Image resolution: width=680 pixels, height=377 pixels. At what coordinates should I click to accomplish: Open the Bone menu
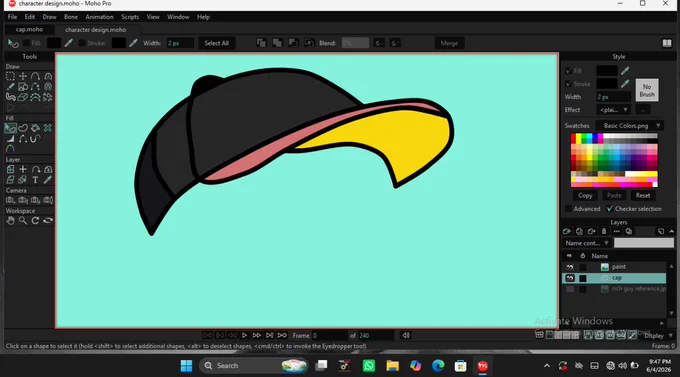(x=71, y=17)
